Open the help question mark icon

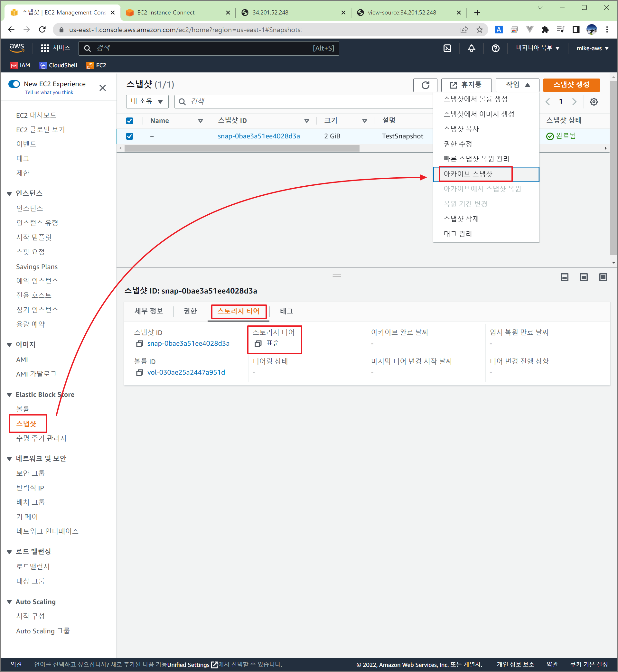click(x=495, y=48)
